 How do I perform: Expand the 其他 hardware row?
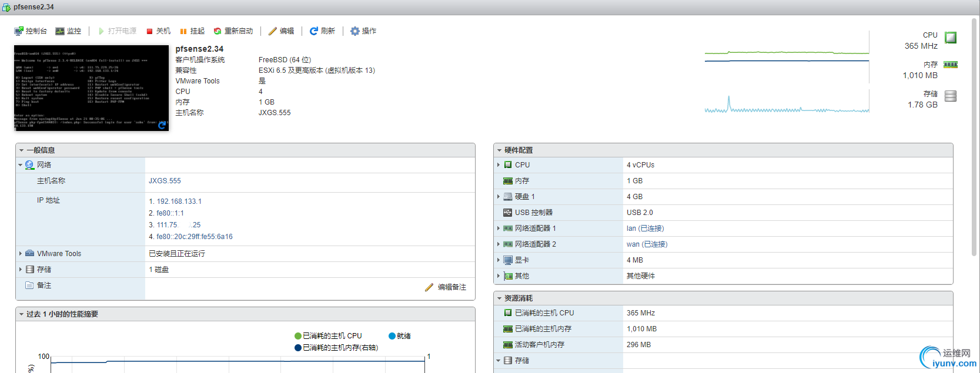pyautogui.click(x=499, y=276)
